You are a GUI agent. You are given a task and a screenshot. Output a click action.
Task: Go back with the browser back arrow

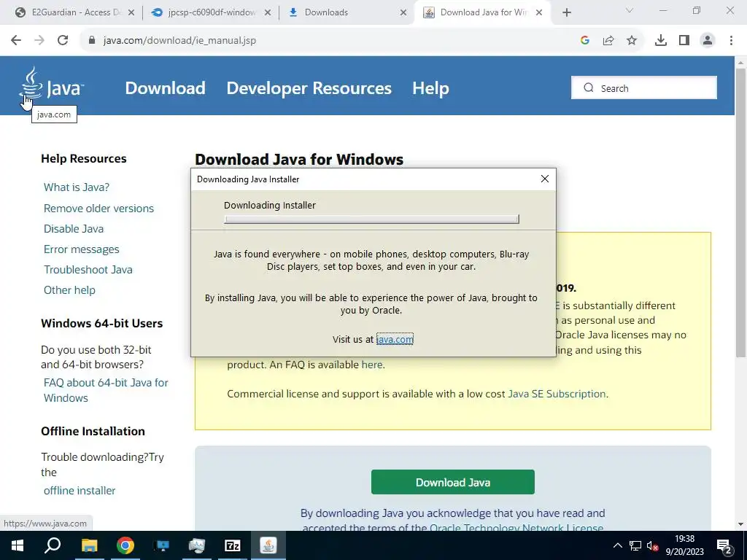pyautogui.click(x=16, y=41)
